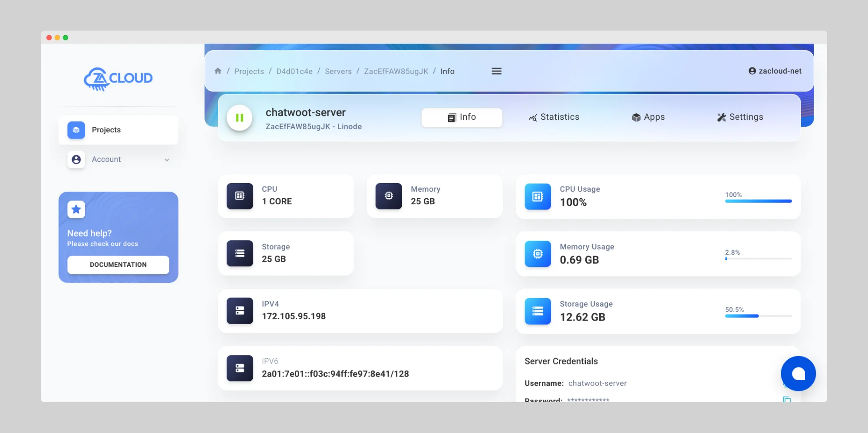Expand the Account section chevron
The height and width of the screenshot is (433, 868).
point(167,160)
